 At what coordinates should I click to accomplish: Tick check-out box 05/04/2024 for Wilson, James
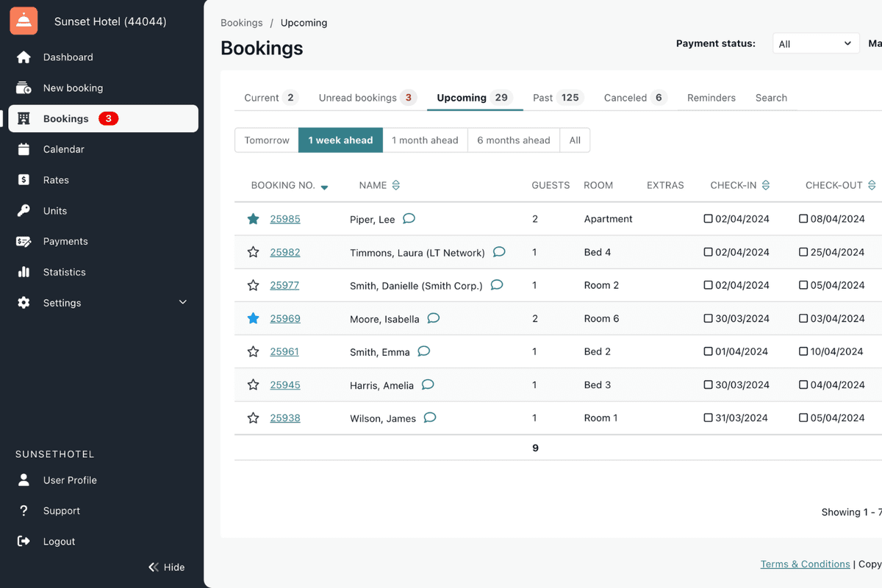pos(803,417)
